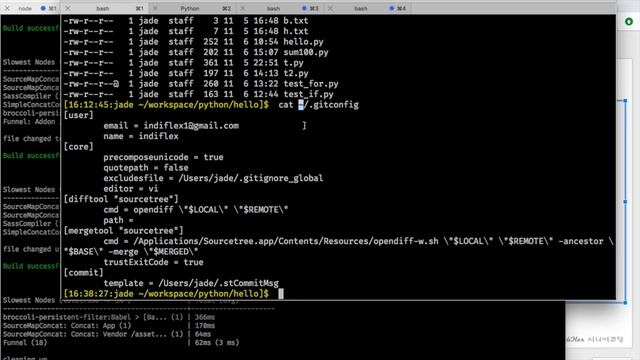640x360 pixels.
Task: Click the bottom-right blue resize handle of the selection
Action: 625,302
